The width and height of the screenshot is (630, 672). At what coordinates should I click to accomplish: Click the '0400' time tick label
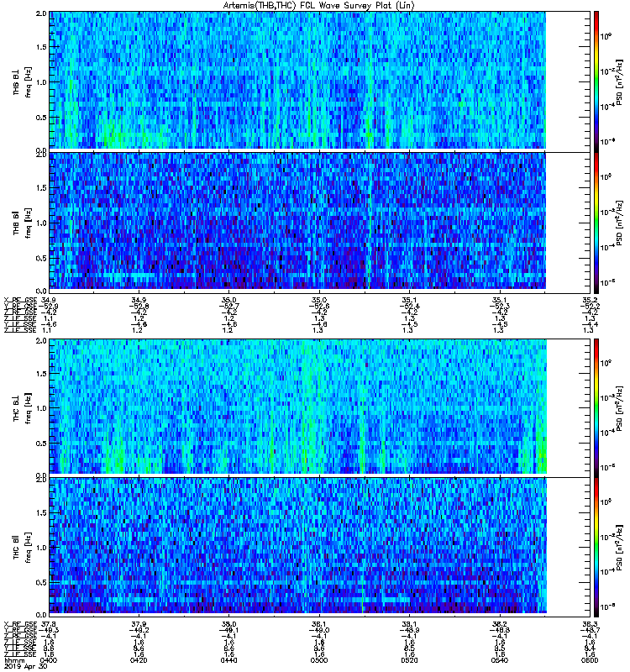(x=49, y=660)
